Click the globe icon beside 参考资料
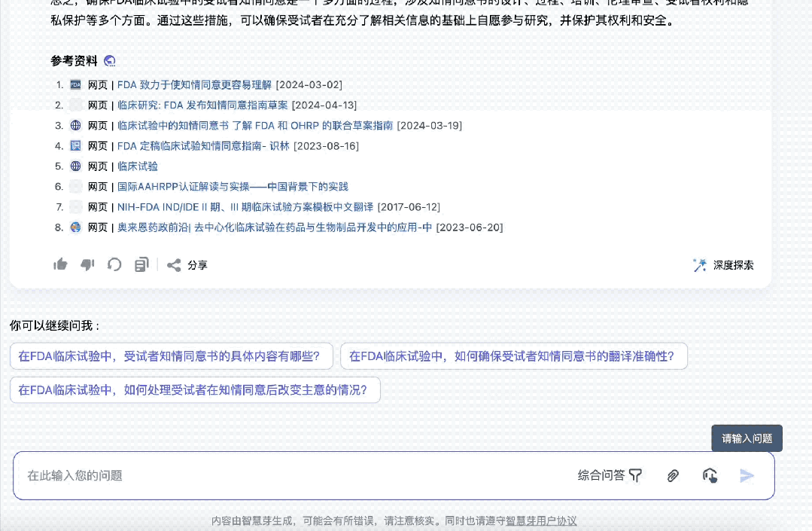The width and height of the screenshot is (812, 531). click(109, 60)
